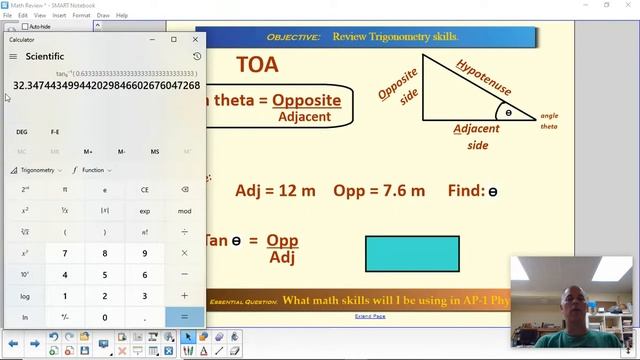This screenshot has height=360, width=640.
Task: Open the screen display options icon
Action: pyautogui.click(x=104, y=344)
